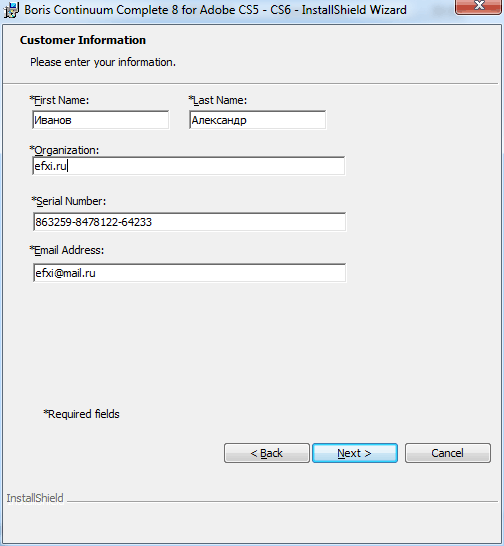
Task: Click the window title bar text
Action: 215,10
